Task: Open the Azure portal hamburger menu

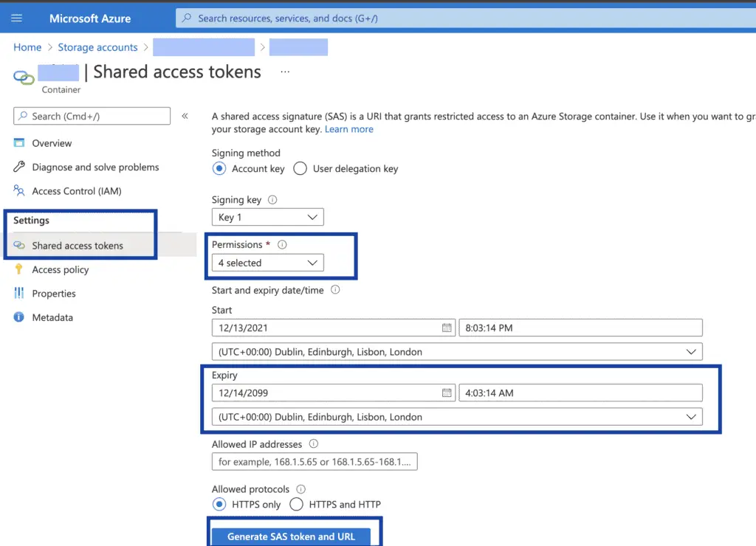Action: click(16, 18)
